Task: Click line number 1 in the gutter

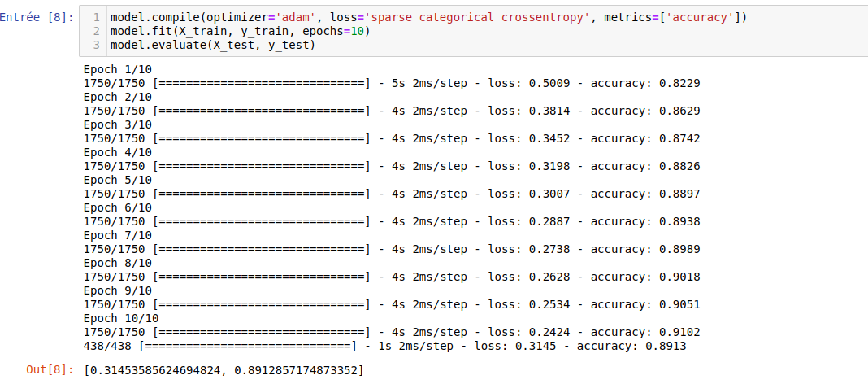Action: click(97, 18)
